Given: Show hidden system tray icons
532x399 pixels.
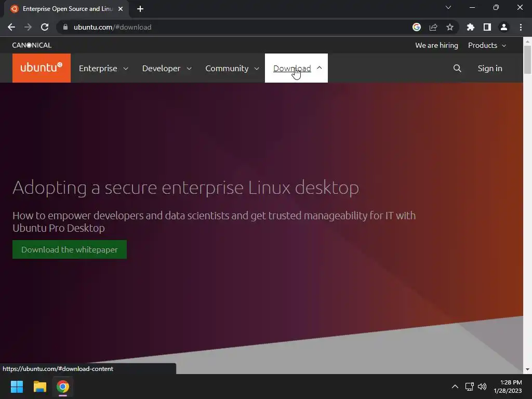Looking at the screenshot, I should coord(455,387).
